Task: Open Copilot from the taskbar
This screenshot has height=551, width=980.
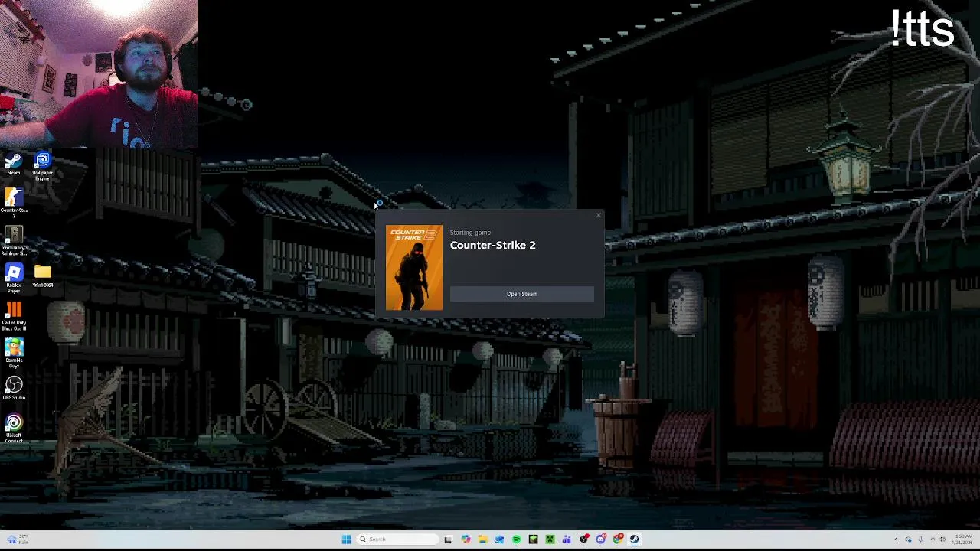Action: coord(465,540)
